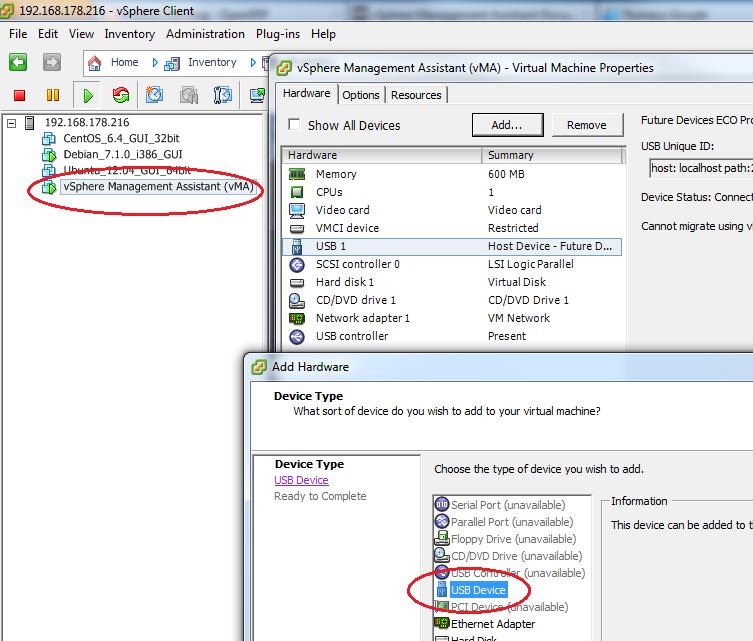Choose USB Device in the device list
Viewport: 753px width, 641px height.
[478, 590]
